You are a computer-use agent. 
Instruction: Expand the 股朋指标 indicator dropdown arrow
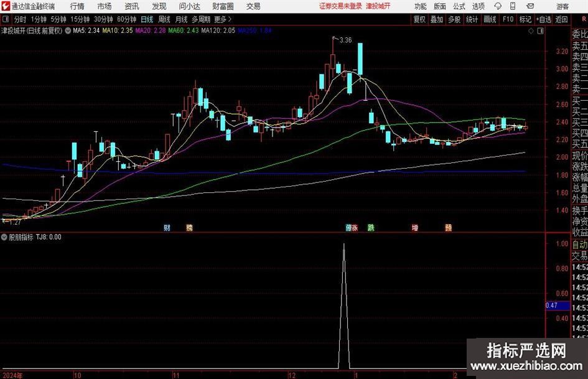coord(4,236)
